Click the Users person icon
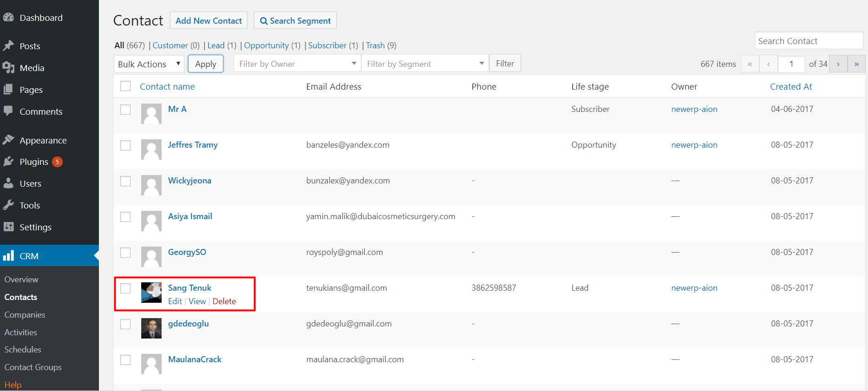 (8, 183)
